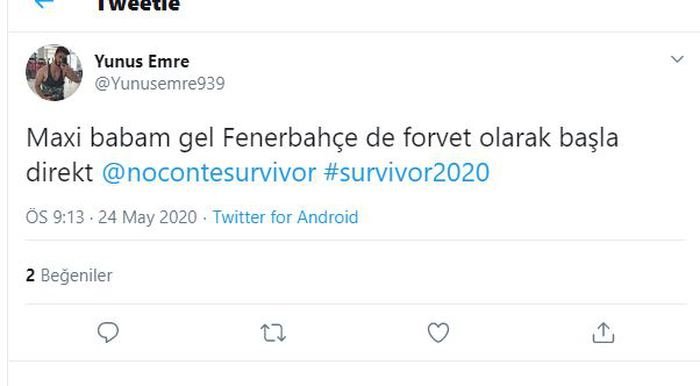Screen dimensions: 700x386
Task: Click the likes count number 2
Action: (30, 275)
